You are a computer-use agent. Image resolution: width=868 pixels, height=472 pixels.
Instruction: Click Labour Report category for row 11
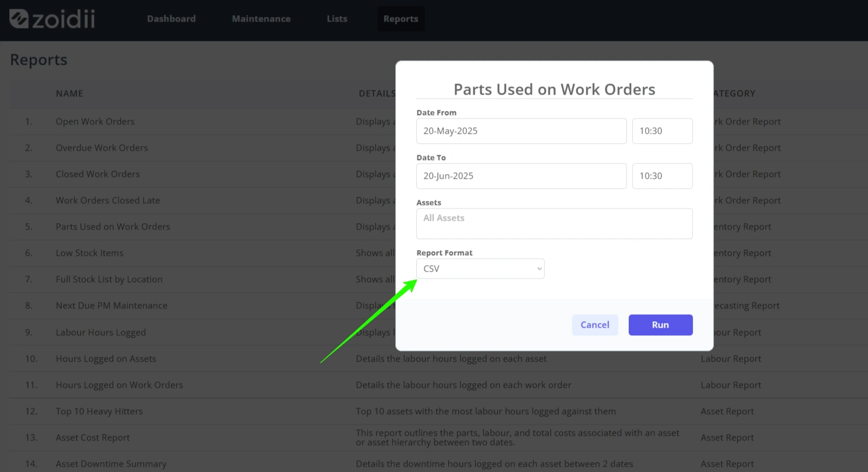[731, 385]
